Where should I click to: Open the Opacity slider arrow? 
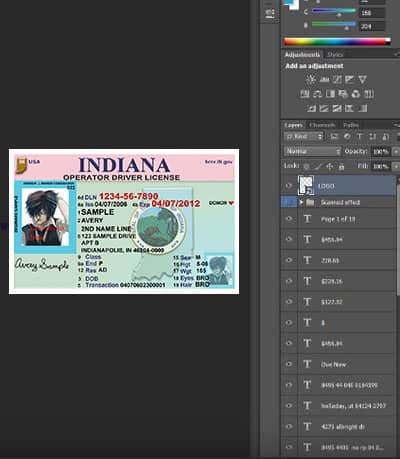pyautogui.click(x=396, y=152)
